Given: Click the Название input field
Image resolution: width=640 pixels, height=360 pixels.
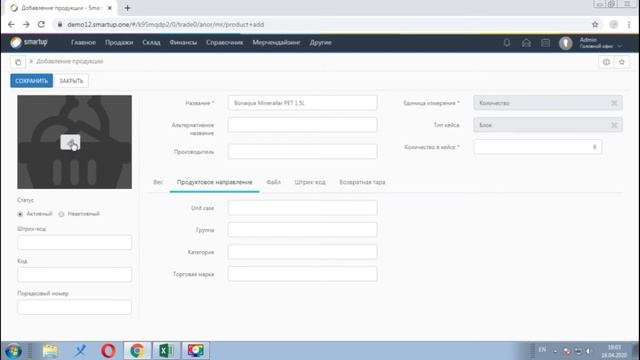Looking at the screenshot, I should pos(302,103).
